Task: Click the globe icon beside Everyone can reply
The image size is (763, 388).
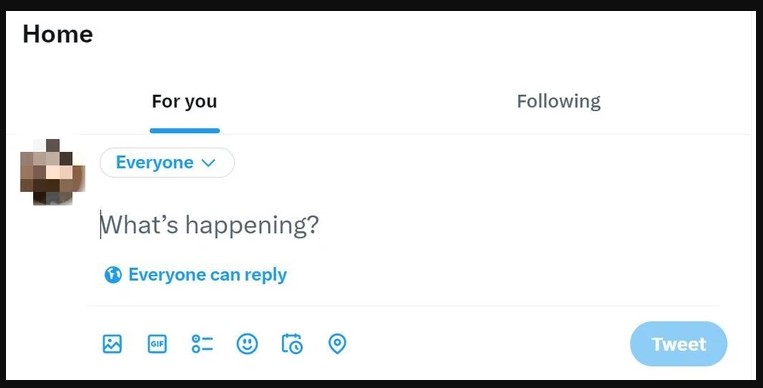Action: 113,275
